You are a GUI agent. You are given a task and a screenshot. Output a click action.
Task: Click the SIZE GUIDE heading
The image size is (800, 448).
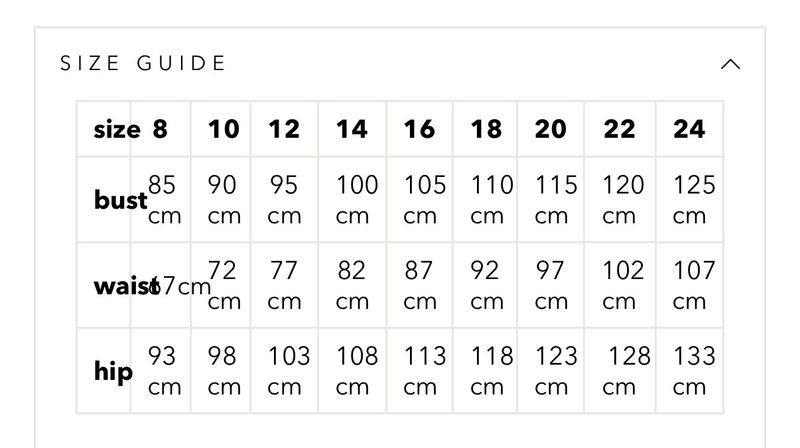click(x=143, y=64)
